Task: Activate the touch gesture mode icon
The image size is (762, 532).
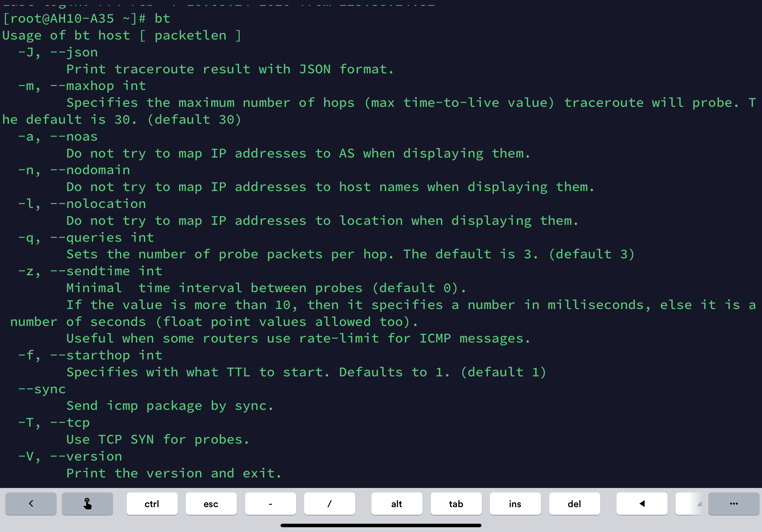Action: (x=87, y=504)
